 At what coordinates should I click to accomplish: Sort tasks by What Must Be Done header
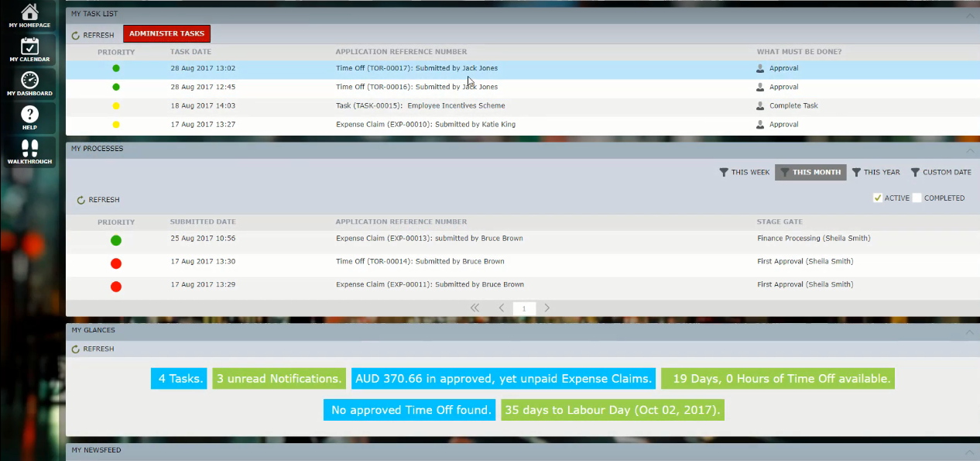click(799, 52)
